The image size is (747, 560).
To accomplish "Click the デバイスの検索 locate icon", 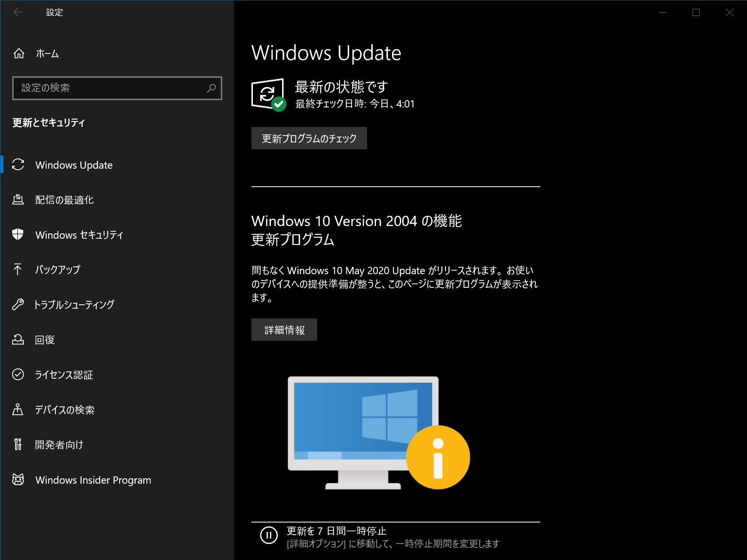I will coord(18,410).
